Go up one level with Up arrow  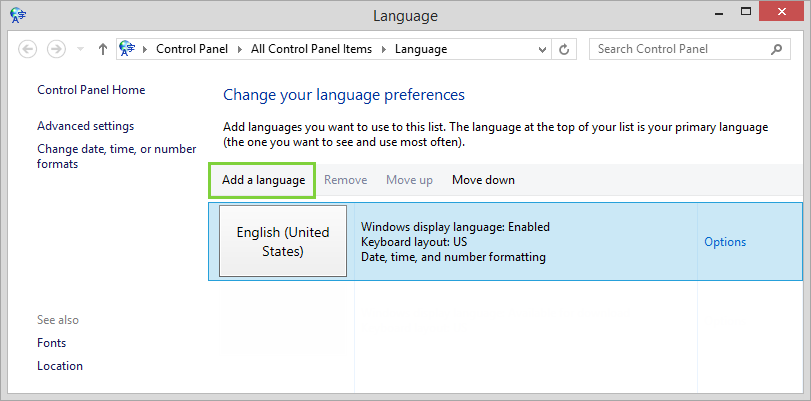103,49
